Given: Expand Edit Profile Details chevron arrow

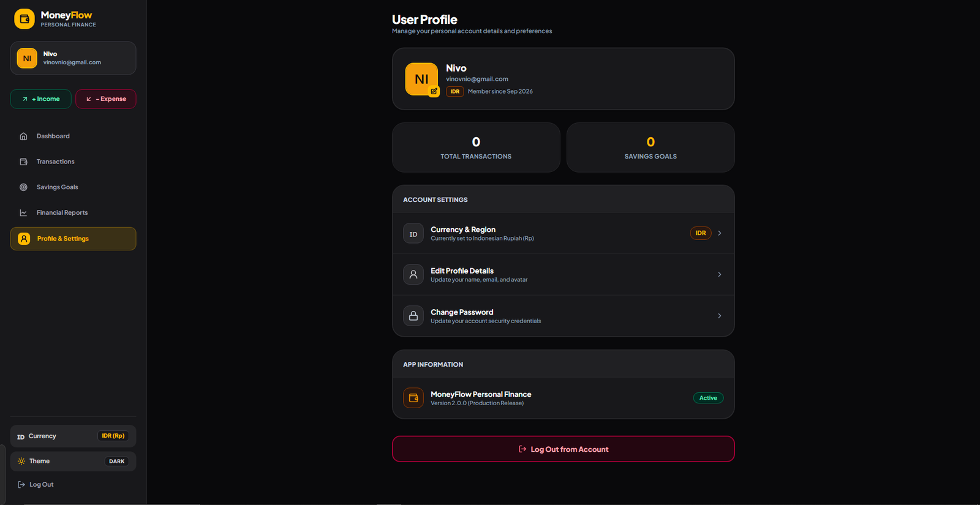Looking at the screenshot, I should tap(720, 274).
